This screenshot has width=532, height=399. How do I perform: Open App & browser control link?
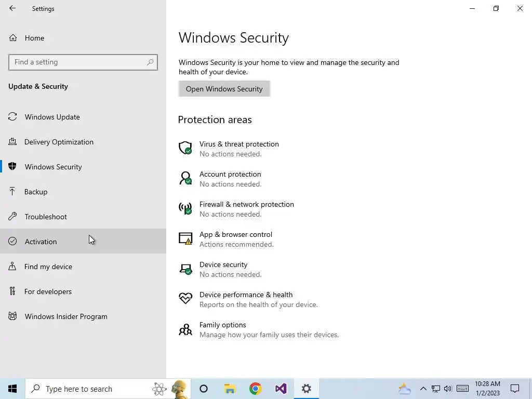tap(236, 234)
